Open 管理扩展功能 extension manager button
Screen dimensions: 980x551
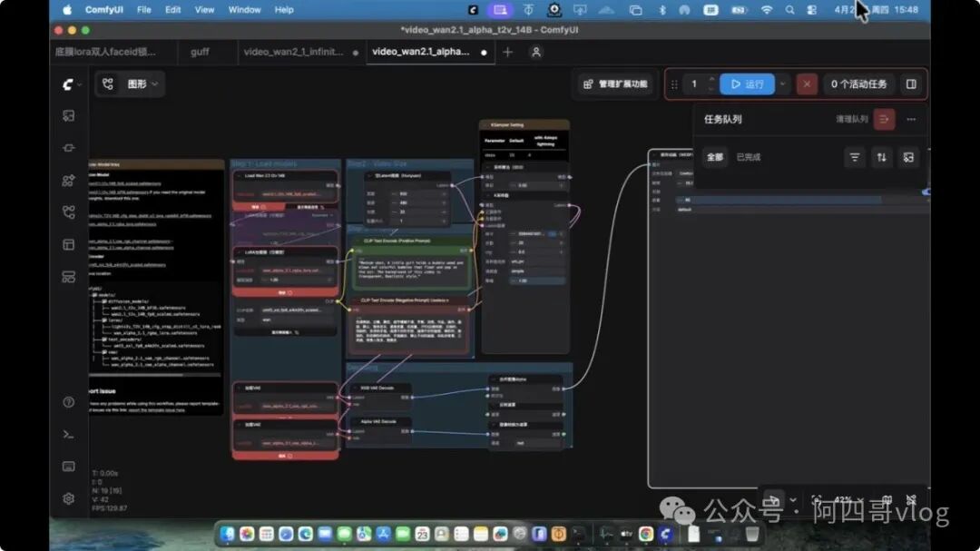615,84
